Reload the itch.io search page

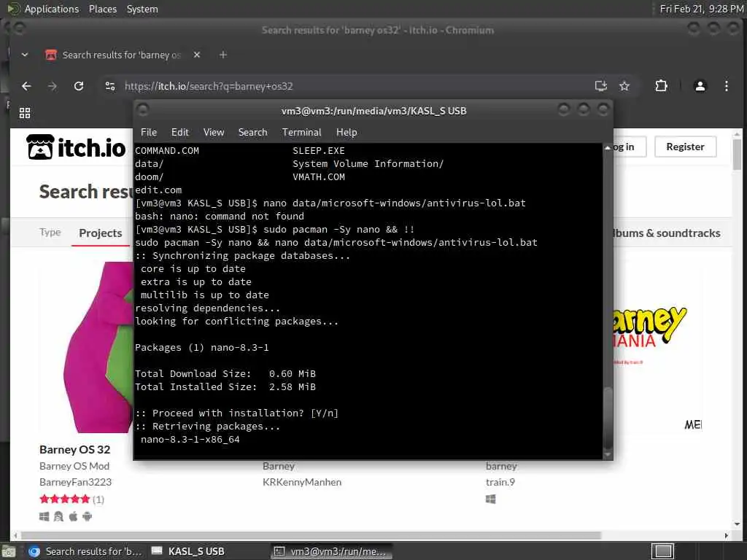pos(79,86)
